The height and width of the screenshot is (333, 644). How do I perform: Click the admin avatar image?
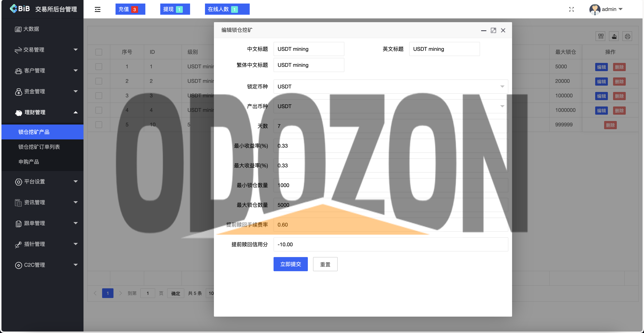[x=594, y=9]
